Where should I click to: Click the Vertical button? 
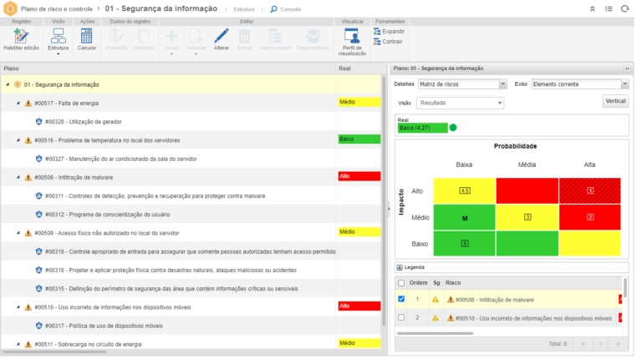coord(615,101)
